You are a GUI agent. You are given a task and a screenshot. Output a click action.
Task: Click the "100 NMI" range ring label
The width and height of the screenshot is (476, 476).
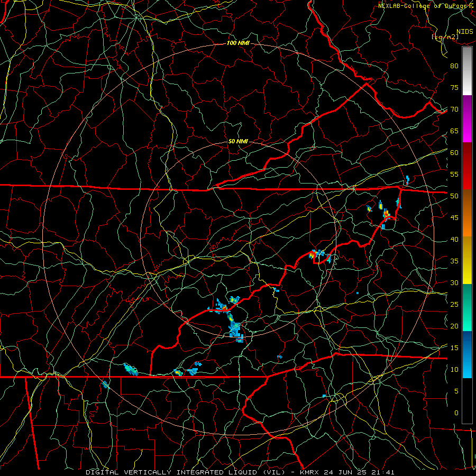(238, 43)
